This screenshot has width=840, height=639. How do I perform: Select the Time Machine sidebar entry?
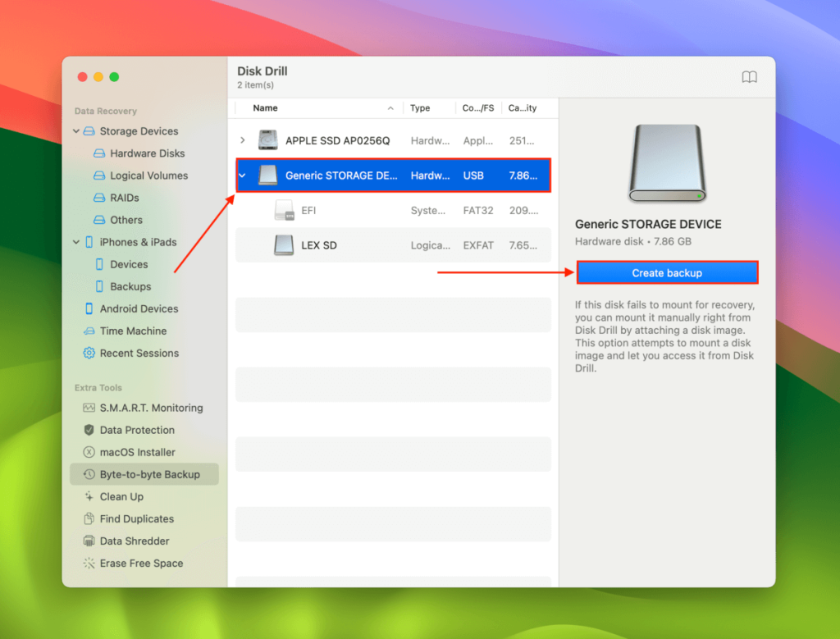point(130,331)
